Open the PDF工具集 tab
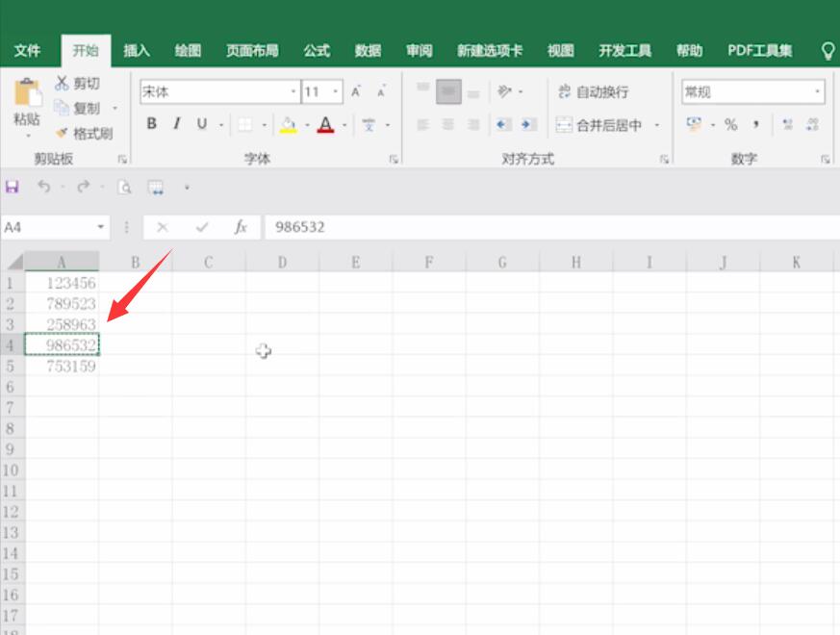840x635 pixels. (x=759, y=51)
